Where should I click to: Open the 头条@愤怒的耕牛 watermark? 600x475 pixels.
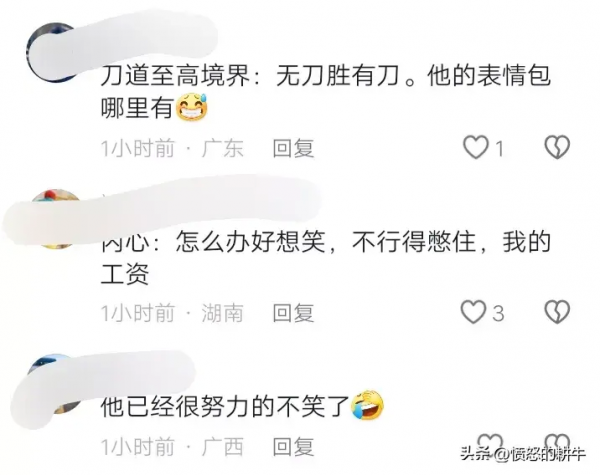[523, 454]
